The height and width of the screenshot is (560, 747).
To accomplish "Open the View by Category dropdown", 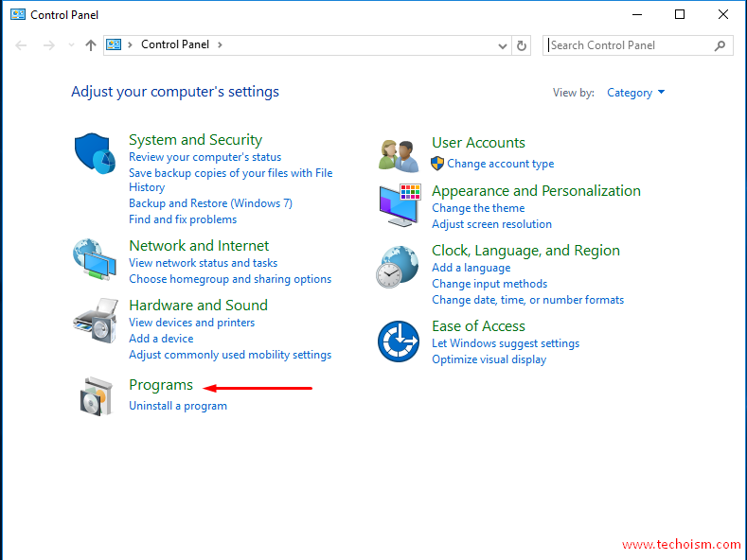I will 635,93.
